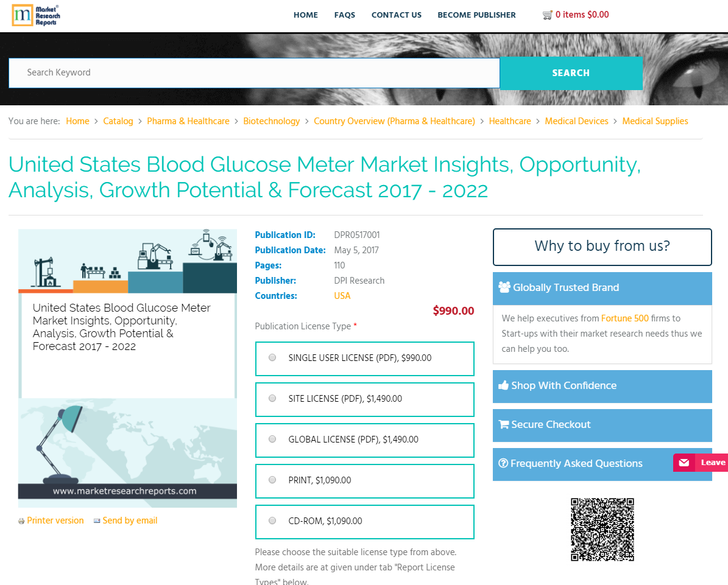
Task: Open Medical Supplies breadcrumb link
Action: tap(655, 121)
